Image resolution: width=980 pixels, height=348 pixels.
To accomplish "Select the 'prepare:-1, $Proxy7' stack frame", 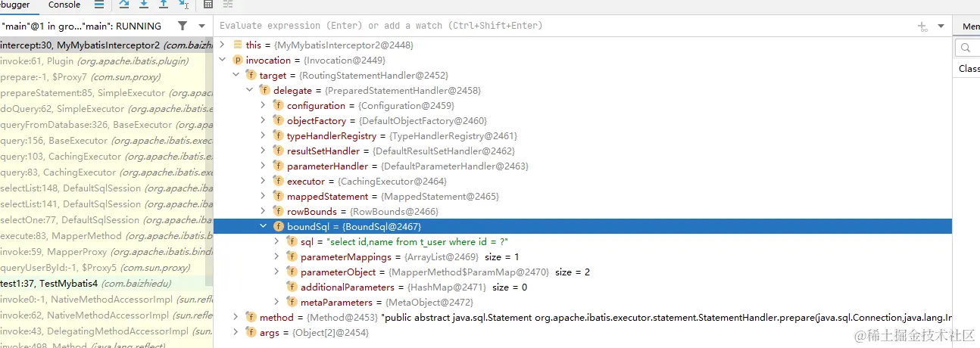I will tap(106, 77).
